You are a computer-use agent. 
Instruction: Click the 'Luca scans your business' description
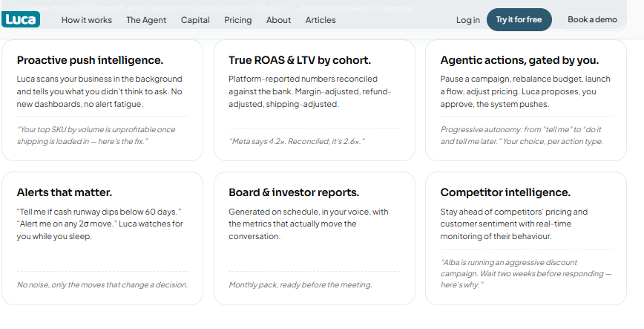tap(99, 91)
